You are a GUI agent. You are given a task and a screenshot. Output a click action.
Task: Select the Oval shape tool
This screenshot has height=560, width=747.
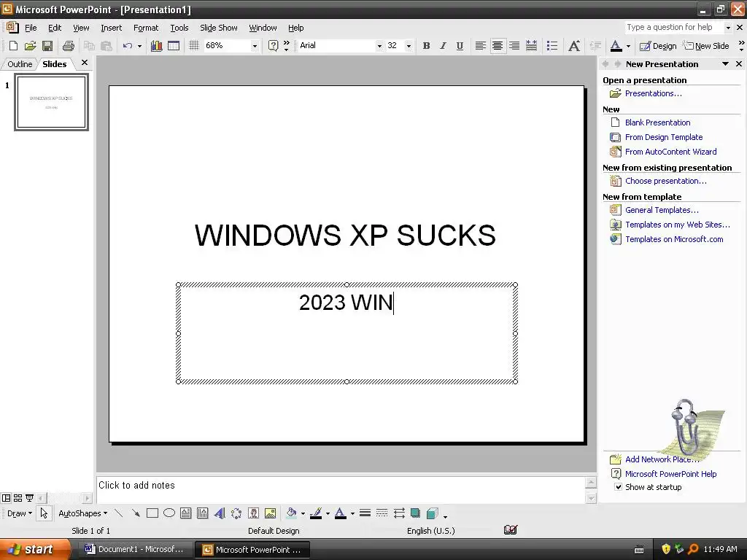(169, 513)
